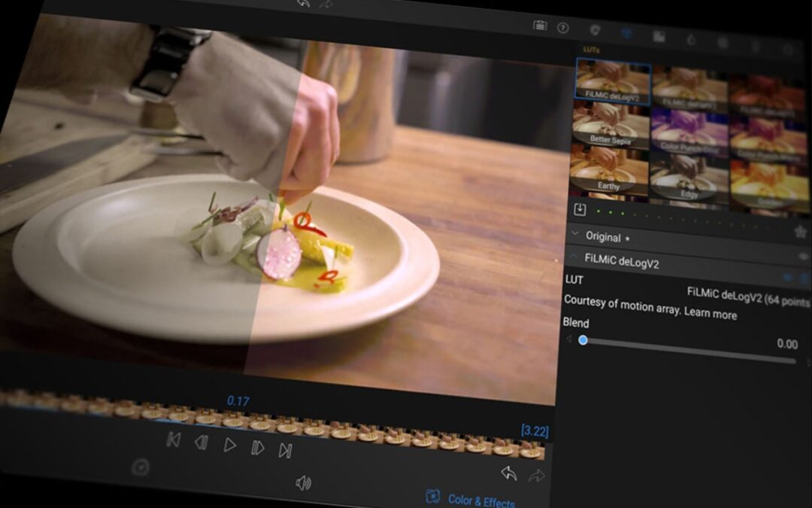The image size is (812, 508).
Task: Expand the Original preset section
Action: pos(574,233)
